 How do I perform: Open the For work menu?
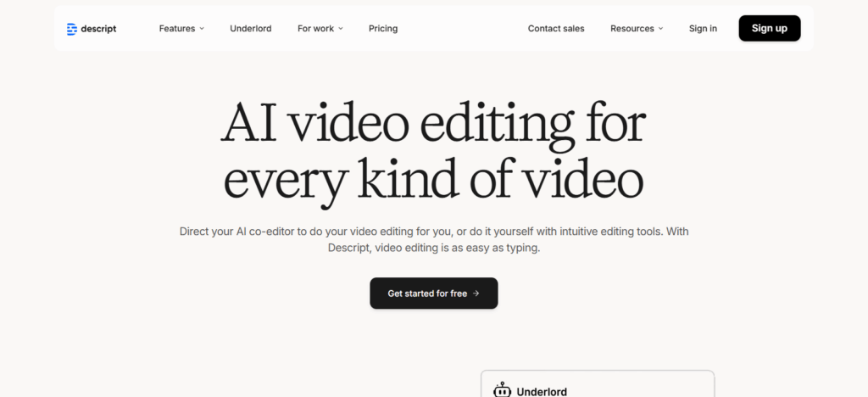(315, 29)
